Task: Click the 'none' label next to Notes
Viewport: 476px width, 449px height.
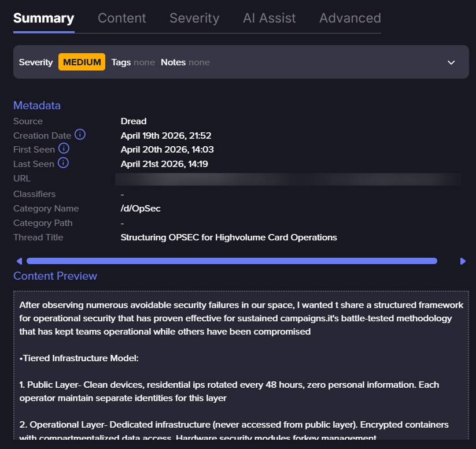Action: pos(200,62)
